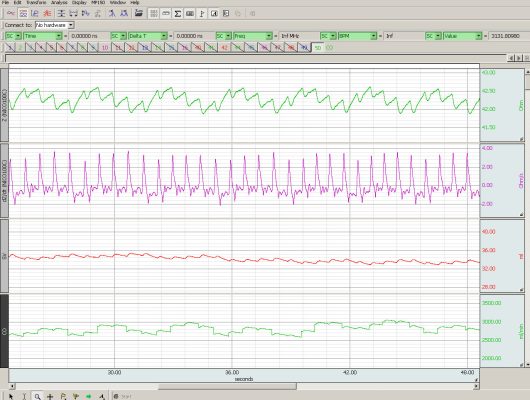
Task: Toggle channel button 60
Action: (330, 48)
